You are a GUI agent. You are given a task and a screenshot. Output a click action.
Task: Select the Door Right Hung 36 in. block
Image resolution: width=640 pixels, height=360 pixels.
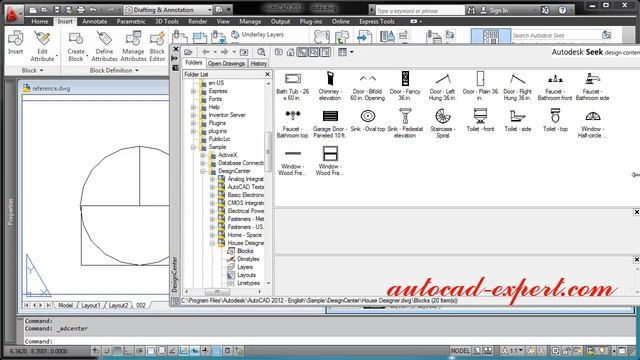pos(517,86)
